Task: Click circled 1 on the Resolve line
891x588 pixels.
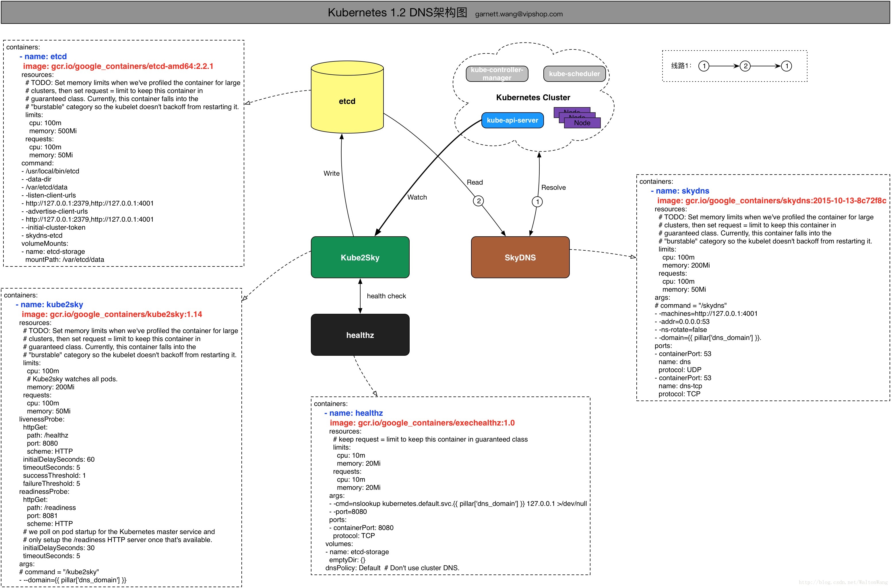Action: pyautogui.click(x=537, y=202)
